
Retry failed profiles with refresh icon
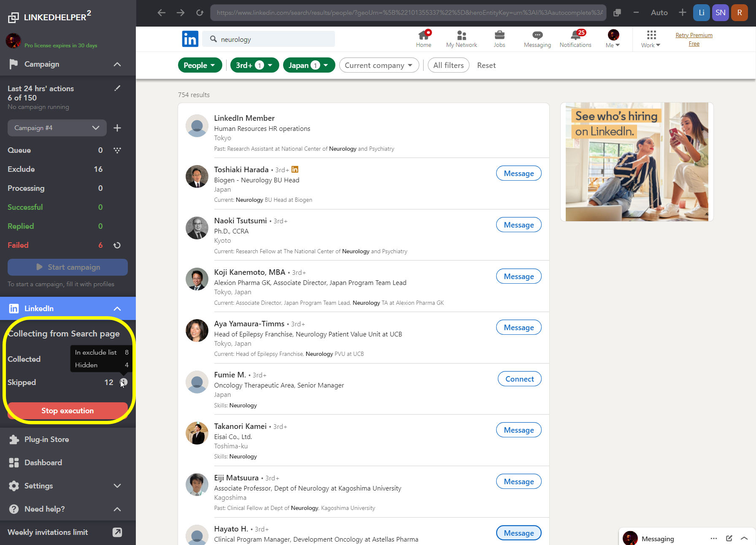click(117, 245)
